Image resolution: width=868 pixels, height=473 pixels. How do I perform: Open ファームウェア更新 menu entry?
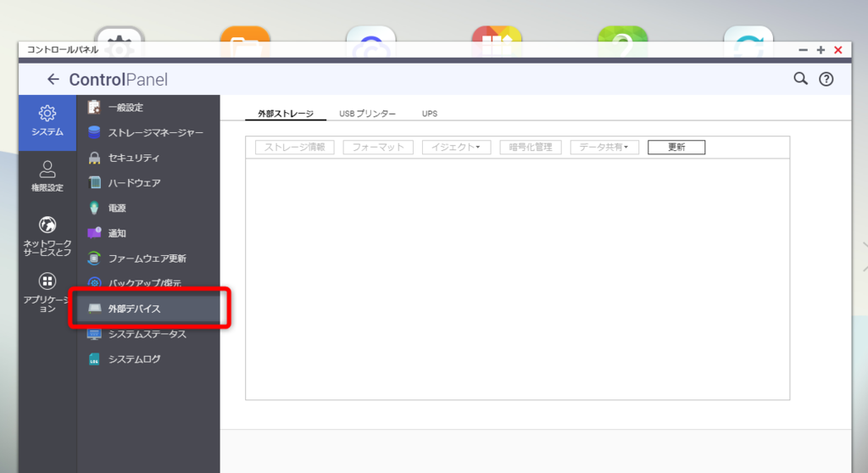pos(148,258)
